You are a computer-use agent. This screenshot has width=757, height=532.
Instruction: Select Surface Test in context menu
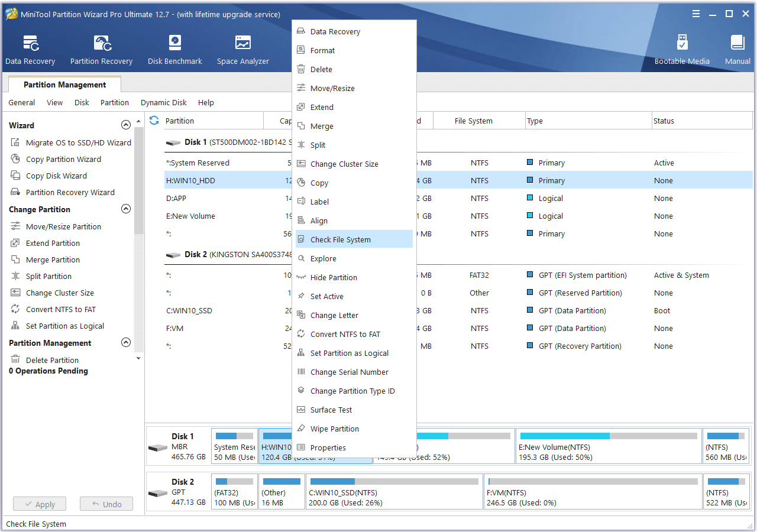coord(354,410)
